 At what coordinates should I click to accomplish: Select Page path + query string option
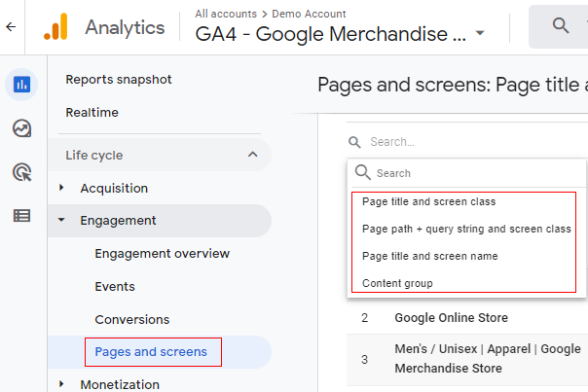[x=466, y=229]
